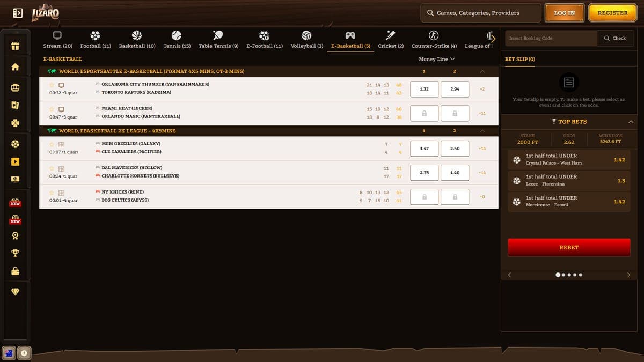This screenshot has height=362, width=644.
Task: Show next top bet with right arrow
Action: (628, 275)
